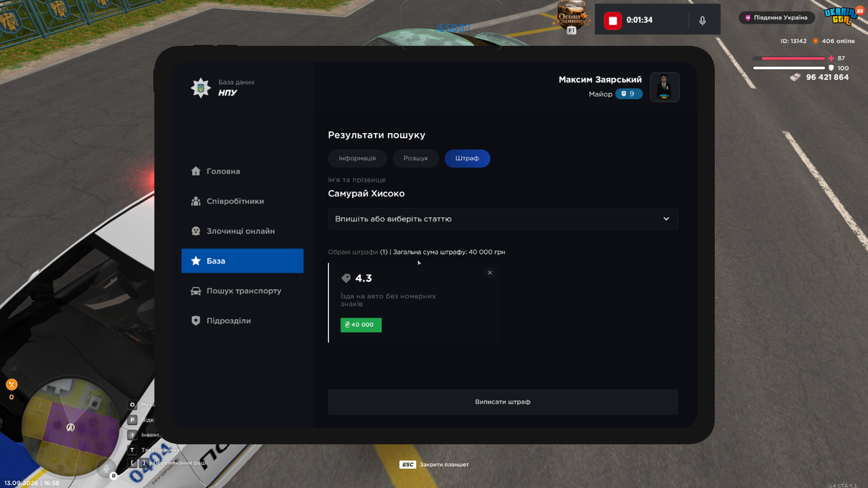The height and width of the screenshot is (488, 868).
Task: Click the armor shield icon beside 100
Action: click(831, 68)
